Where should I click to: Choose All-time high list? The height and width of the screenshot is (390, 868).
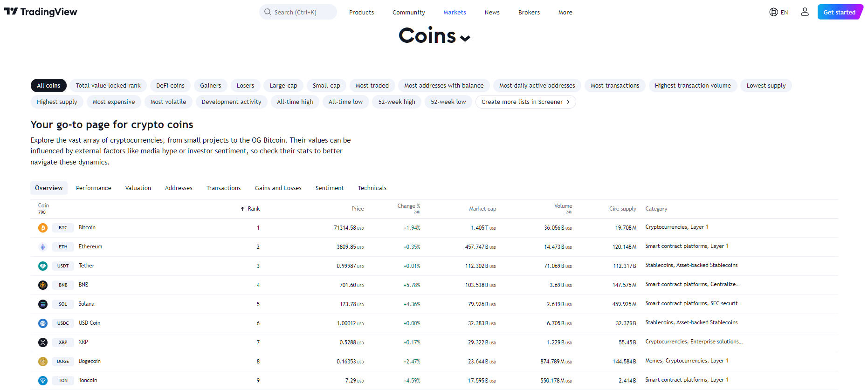[x=295, y=102]
